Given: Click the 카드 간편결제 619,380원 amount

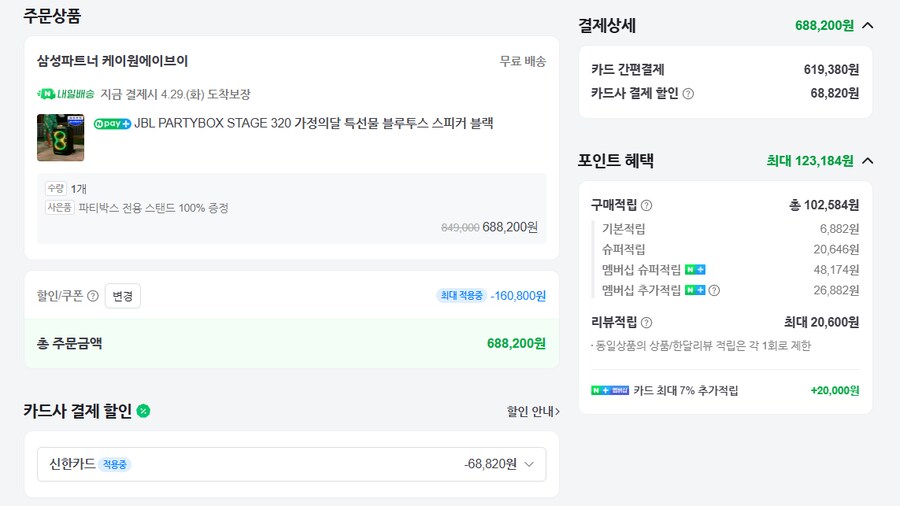Looking at the screenshot, I should click(831, 69).
